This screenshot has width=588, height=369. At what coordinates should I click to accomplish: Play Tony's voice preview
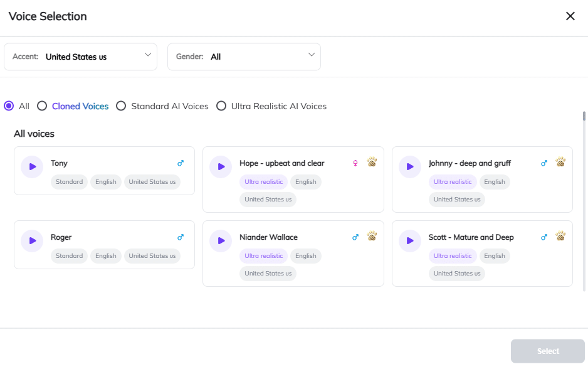[x=31, y=166]
